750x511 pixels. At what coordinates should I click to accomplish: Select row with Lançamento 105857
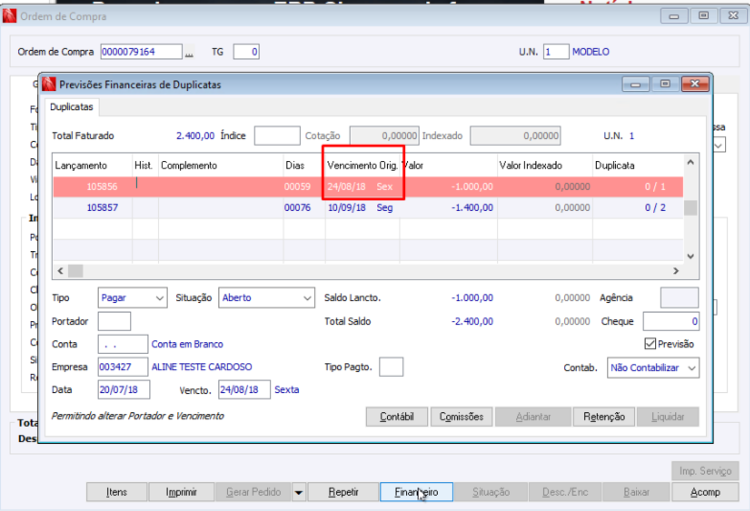pyautogui.click(x=368, y=208)
